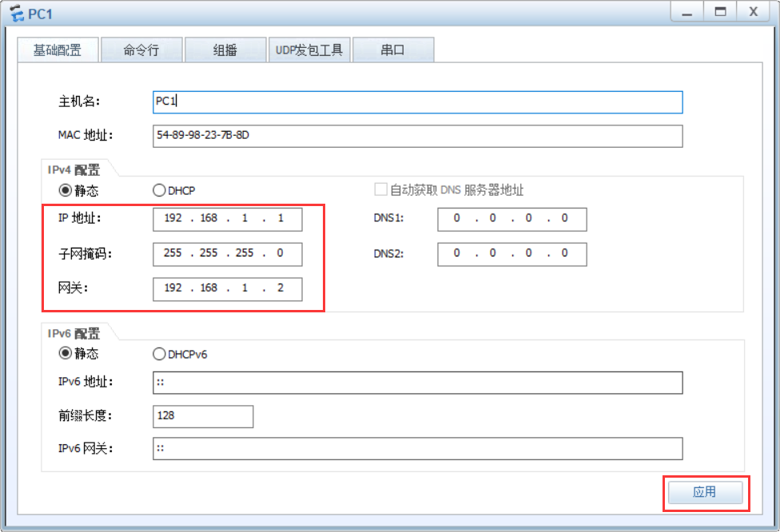Switch to the UDP发包工具 tab
The image size is (780, 532).
[x=309, y=50]
